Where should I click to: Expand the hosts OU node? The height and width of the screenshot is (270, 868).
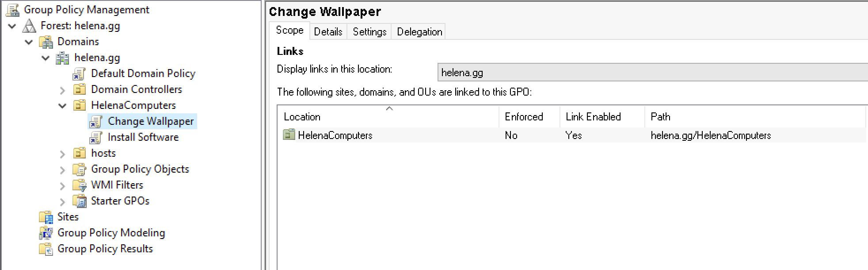[x=63, y=154]
